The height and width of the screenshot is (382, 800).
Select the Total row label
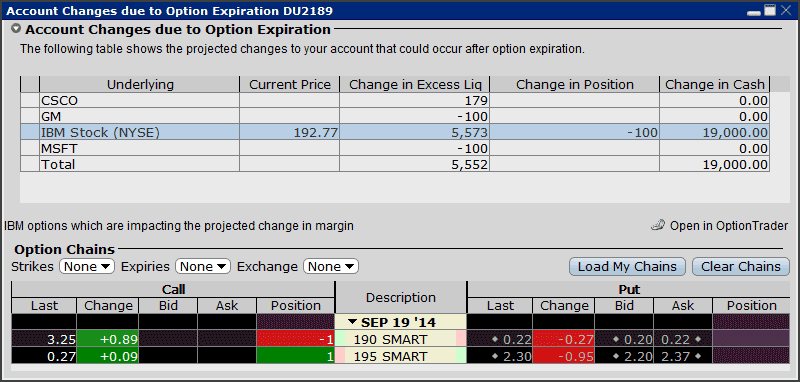(58, 164)
